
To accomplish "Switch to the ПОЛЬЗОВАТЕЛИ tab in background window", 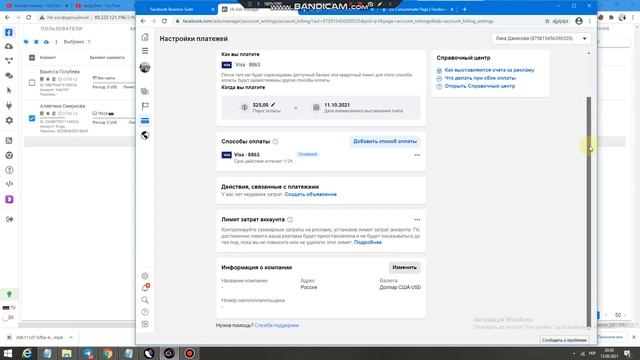I will coord(61,29).
